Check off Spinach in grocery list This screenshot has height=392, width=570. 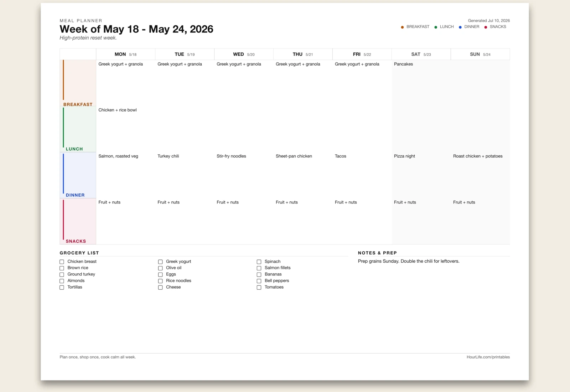tap(259, 262)
